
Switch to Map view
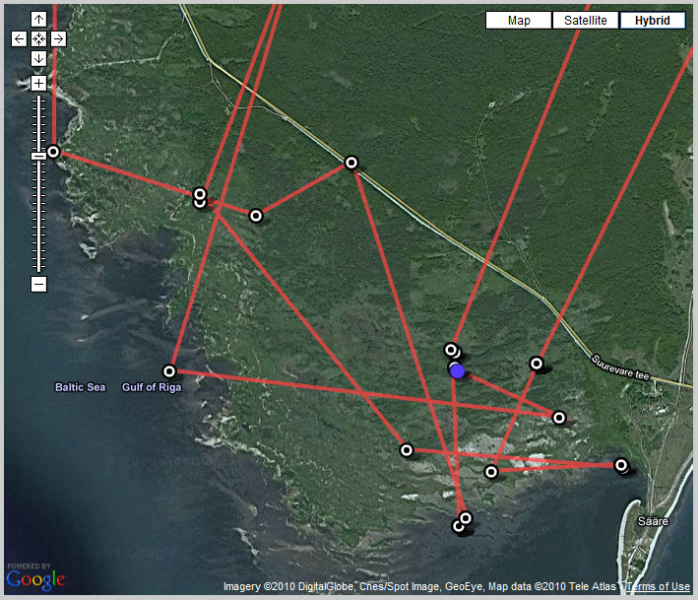(x=518, y=20)
